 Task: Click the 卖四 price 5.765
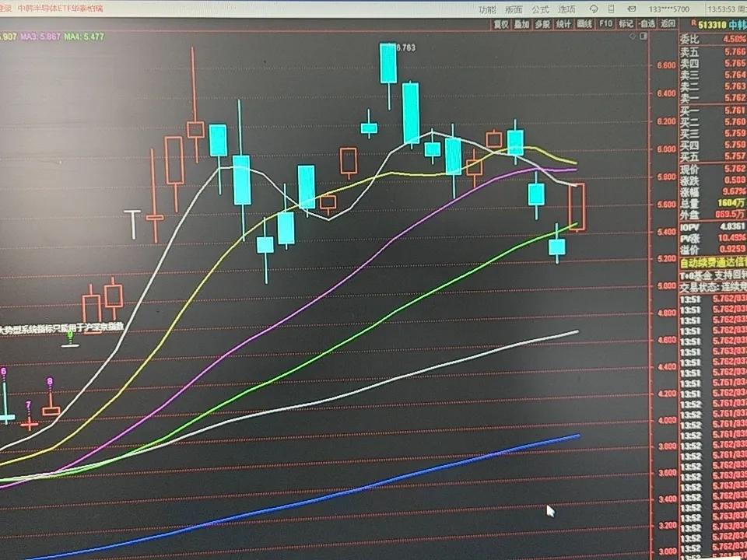click(735, 63)
